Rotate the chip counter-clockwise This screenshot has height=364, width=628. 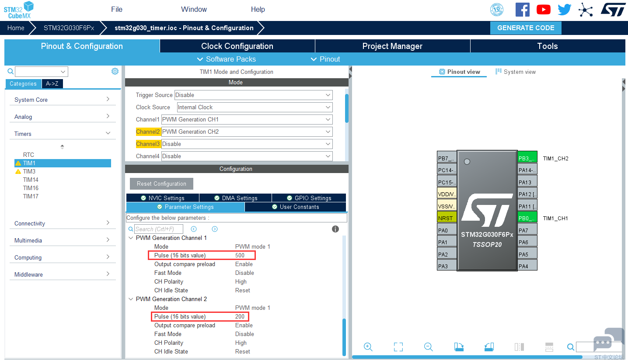tap(489, 347)
